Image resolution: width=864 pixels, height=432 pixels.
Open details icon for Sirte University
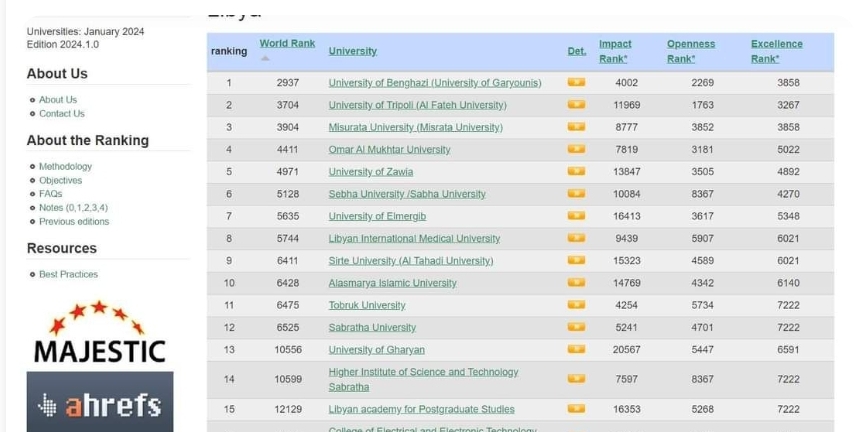point(576,260)
